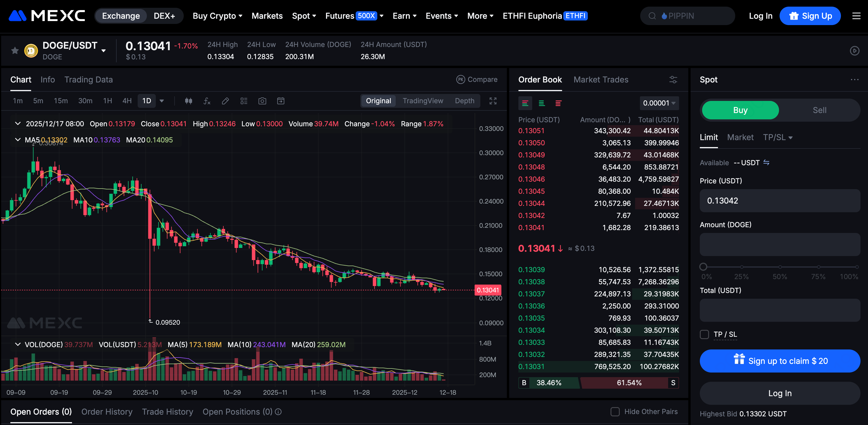Open more timeframes dropdown next to 1D
This screenshot has width=868, height=425.
click(x=162, y=101)
